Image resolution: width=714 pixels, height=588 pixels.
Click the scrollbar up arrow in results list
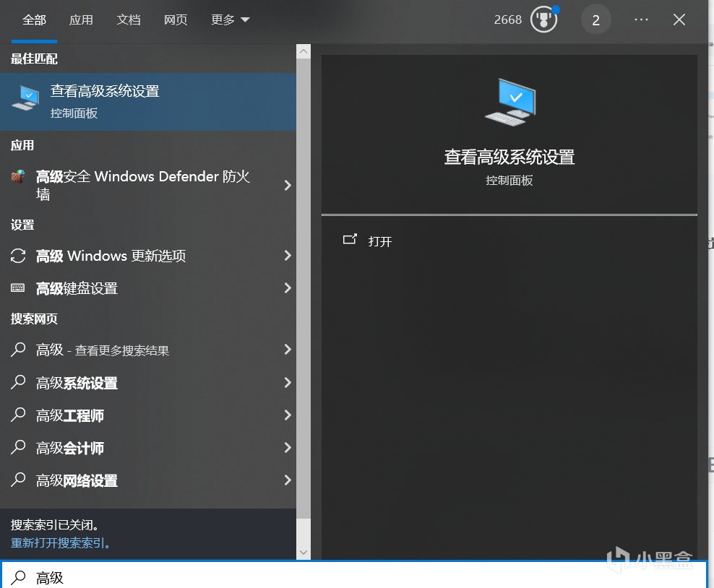(304, 51)
